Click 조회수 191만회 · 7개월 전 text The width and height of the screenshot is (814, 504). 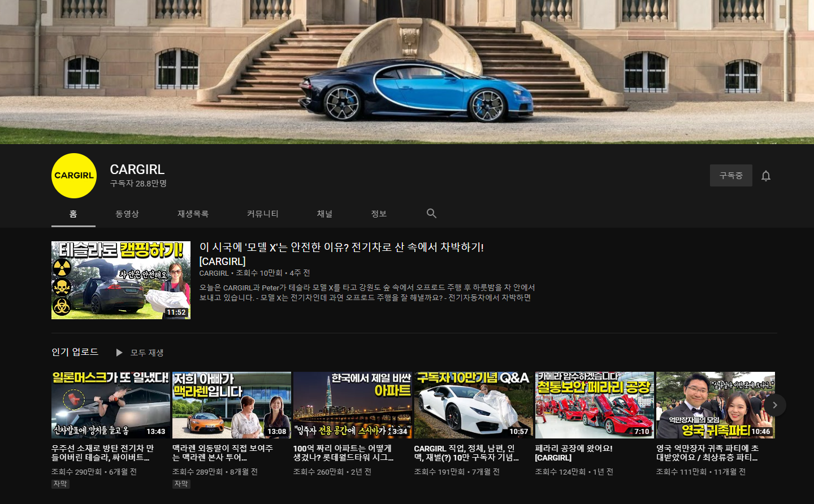[457, 472]
